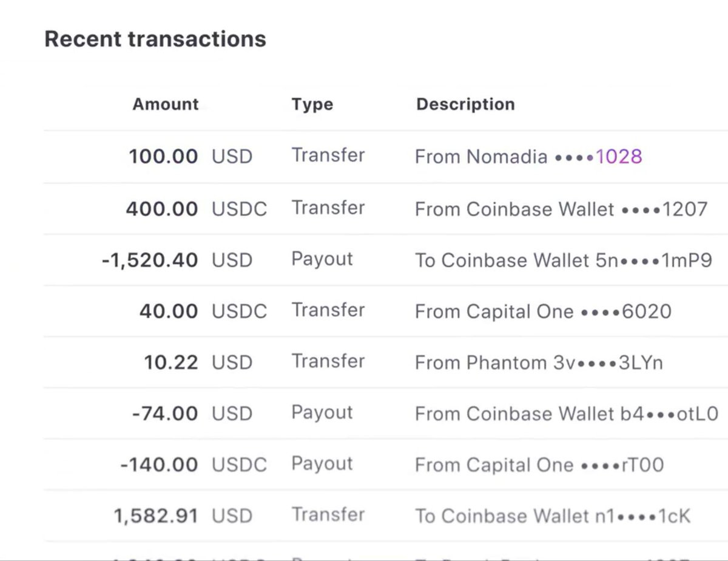Image resolution: width=728 pixels, height=561 pixels.
Task: Click 'From Phantom 3v••••3LYn' description
Action: pyautogui.click(x=539, y=363)
